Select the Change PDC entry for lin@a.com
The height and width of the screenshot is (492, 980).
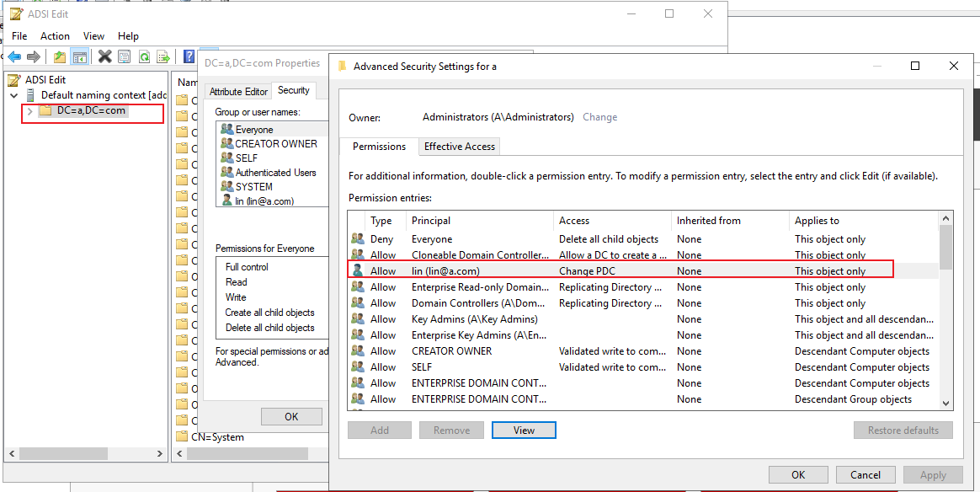click(589, 270)
